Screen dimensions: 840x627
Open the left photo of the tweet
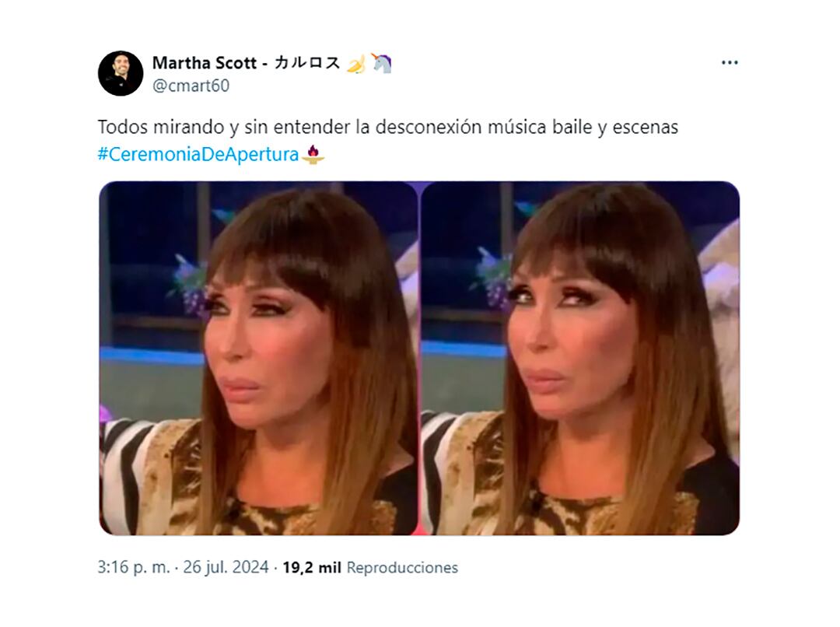pos(258,358)
